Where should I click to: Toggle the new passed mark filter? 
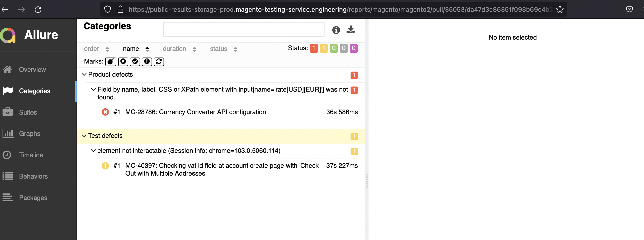(135, 61)
